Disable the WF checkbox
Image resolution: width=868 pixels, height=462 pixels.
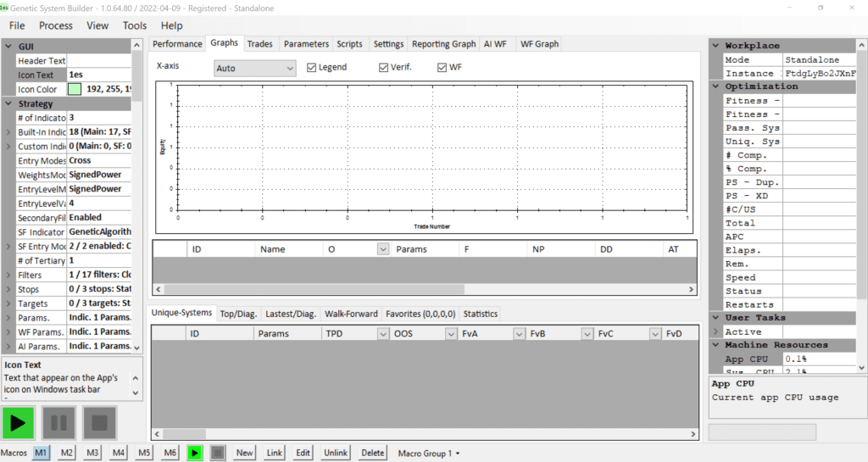pyautogui.click(x=442, y=68)
